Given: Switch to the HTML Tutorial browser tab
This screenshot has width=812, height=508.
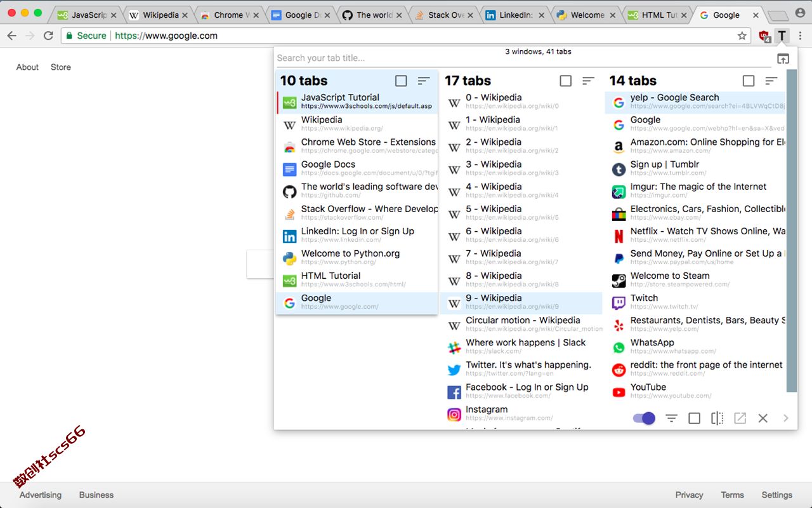Looking at the screenshot, I should [x=658, y=15].
